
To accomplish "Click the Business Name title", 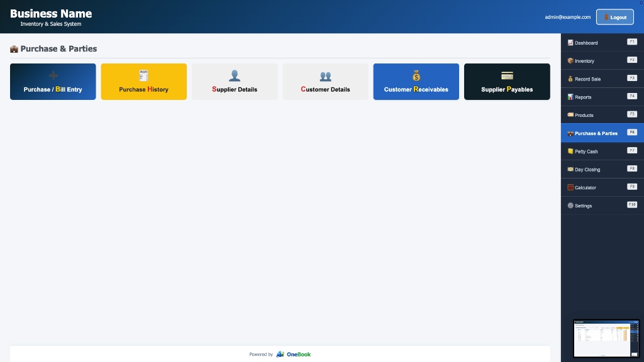I will point(51,14).
